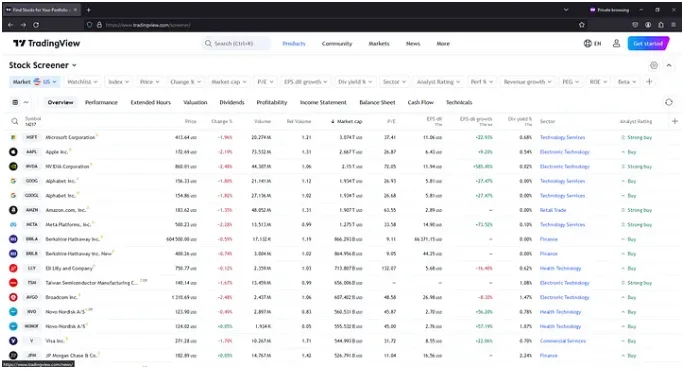
Task: Open the Retail Trade sector link
Action: tap(553, 210)
